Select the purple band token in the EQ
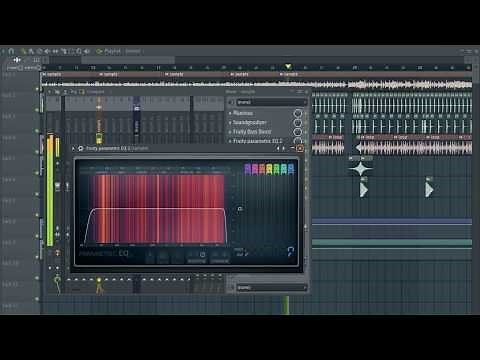Viewport: 480px width, 360px height. pos(247,169)
